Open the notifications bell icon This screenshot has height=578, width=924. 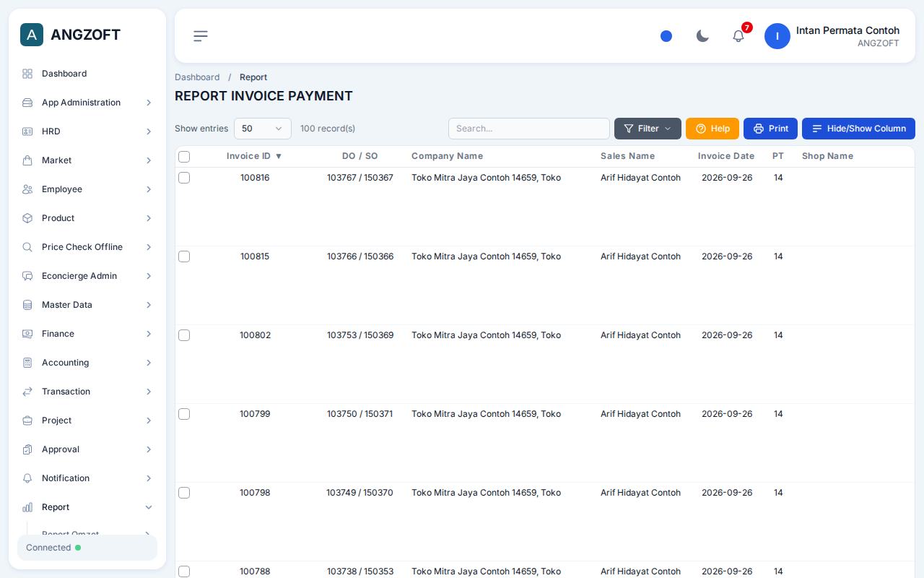tap(738, 36)
